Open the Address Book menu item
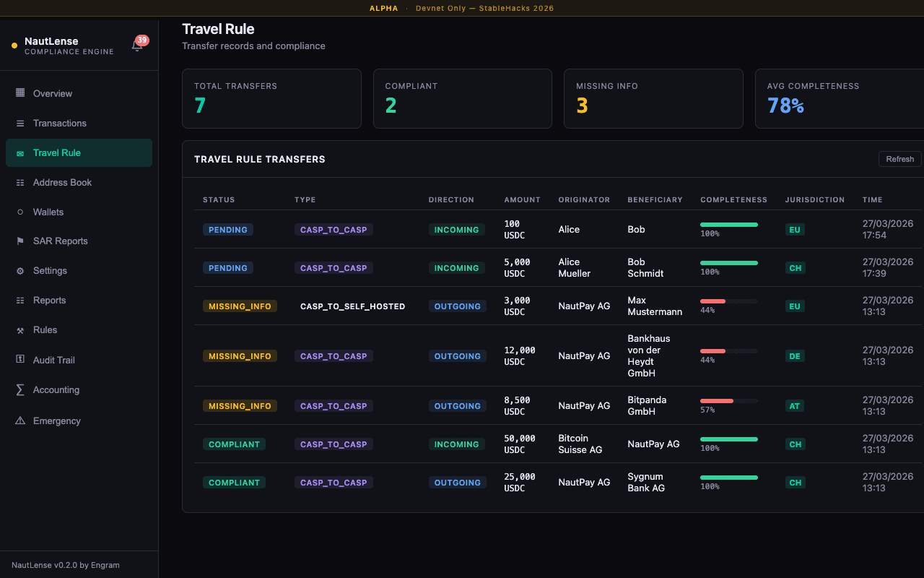Image resolution: width=924 pixels, height=578 pixels. click(62, 183)
